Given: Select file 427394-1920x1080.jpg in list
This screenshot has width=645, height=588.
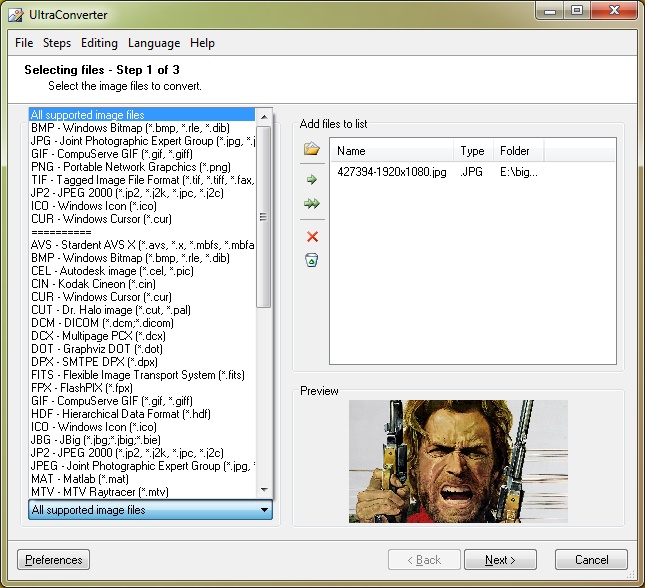Looking at the screenshot, I should (391, 173).
